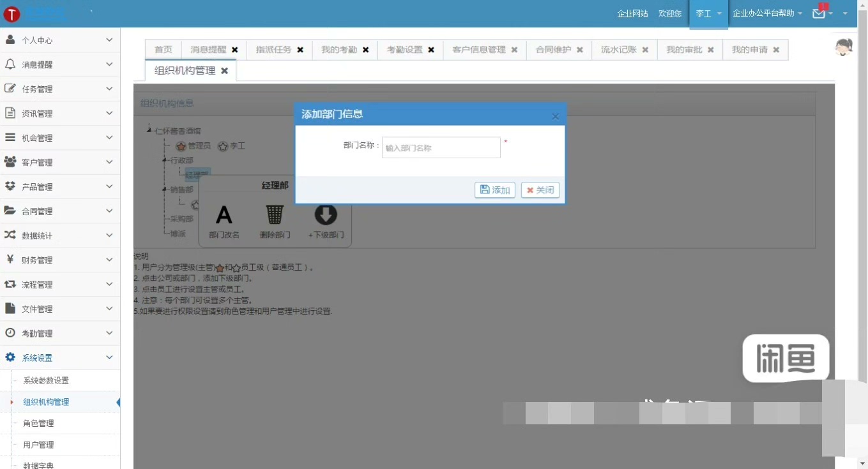
Task: Open the 李工 user dropdown in header
Action: (x=708, y=13)
